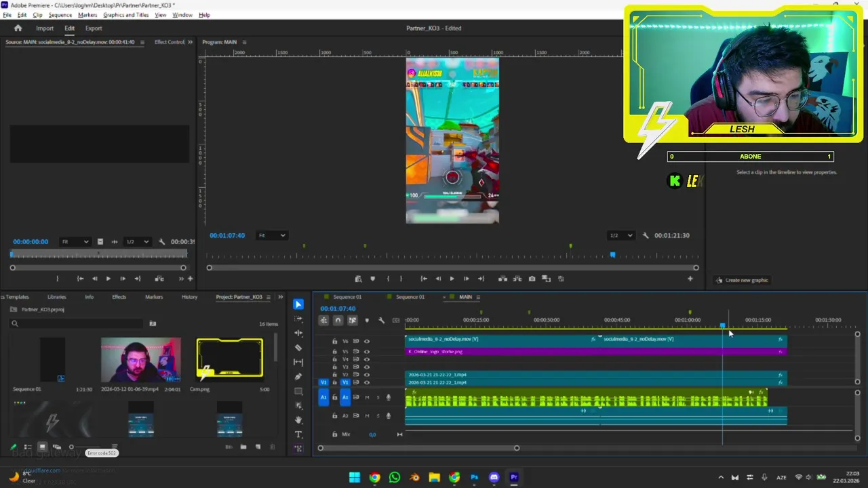Screen dimensions: 868x488
Task: Toggle insert sequences as nests option
Action: tap(323, 321)
